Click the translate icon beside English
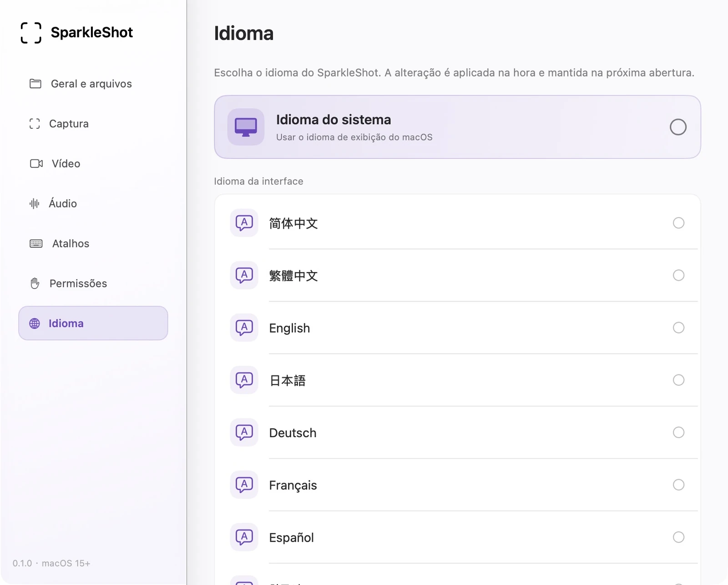 (x=244, y=328)
